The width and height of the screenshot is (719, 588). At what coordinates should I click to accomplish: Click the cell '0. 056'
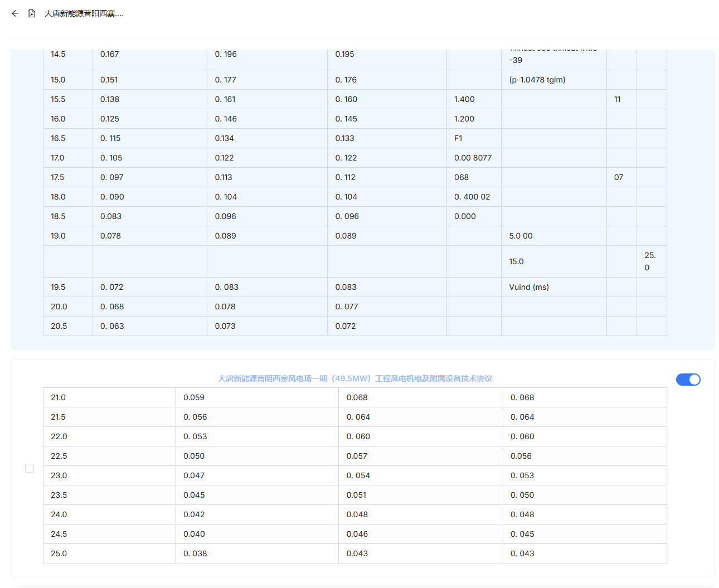[257, 417]
